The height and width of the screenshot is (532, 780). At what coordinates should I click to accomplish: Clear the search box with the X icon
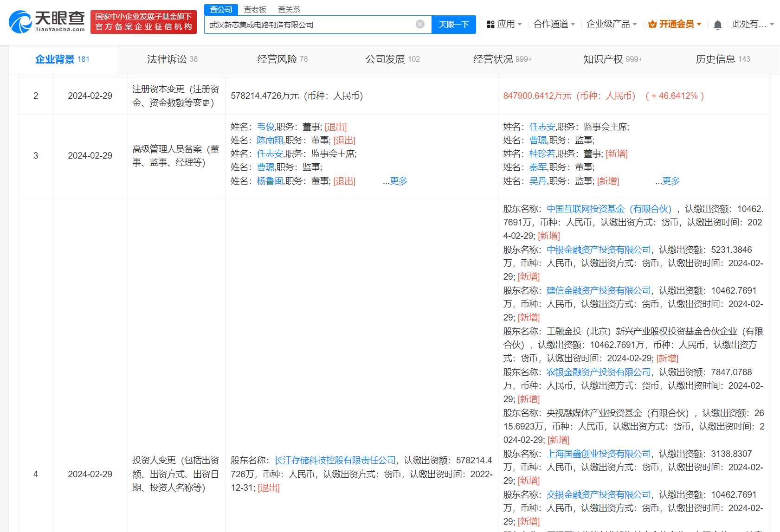pyautogui.click(x=420, y=24)
